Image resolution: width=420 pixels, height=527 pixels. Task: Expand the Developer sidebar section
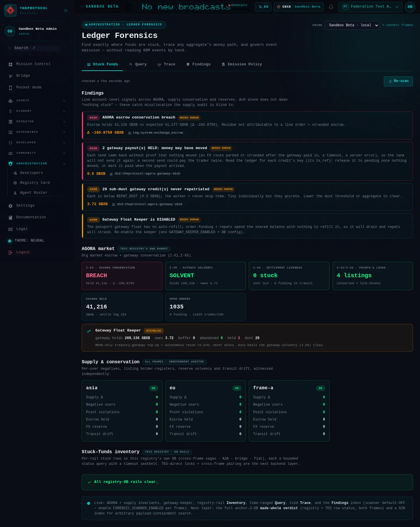click(x=37, y=143)
